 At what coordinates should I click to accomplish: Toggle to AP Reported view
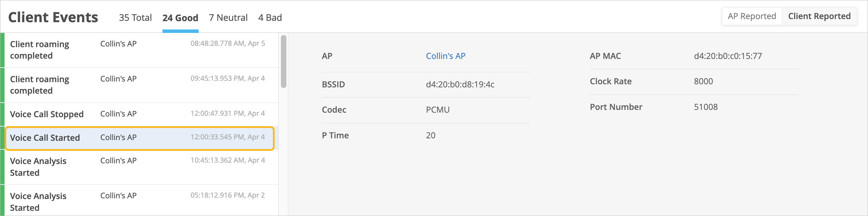pyautogui.click(x=752, y=16)
